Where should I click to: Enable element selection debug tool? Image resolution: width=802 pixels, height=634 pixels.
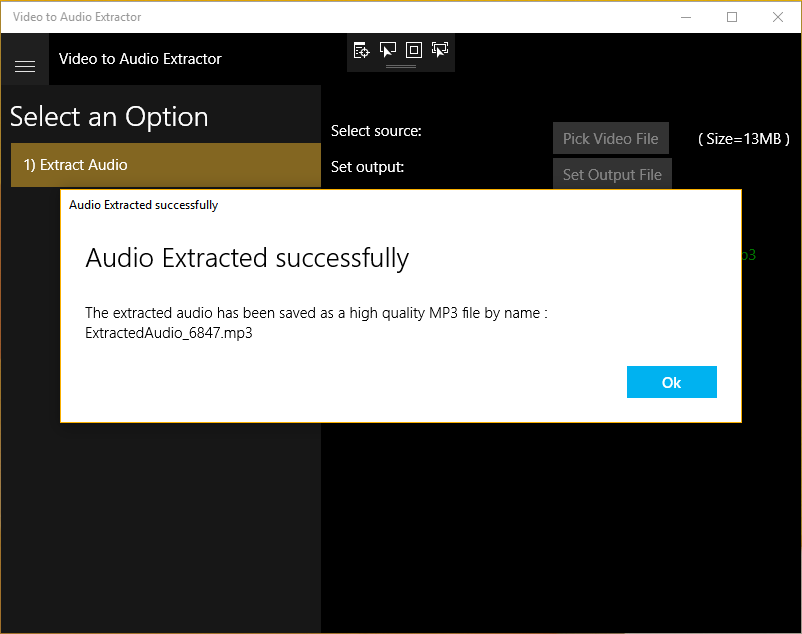point(388,50)
